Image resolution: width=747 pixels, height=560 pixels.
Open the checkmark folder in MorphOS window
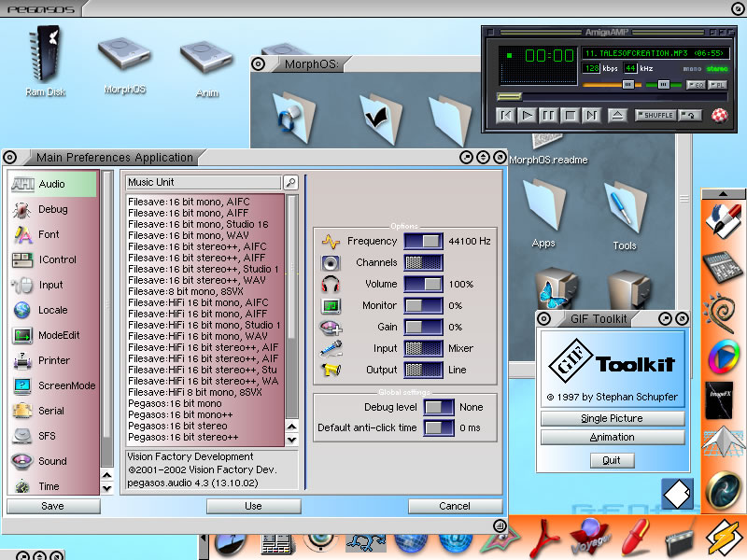tap(380, 119)
